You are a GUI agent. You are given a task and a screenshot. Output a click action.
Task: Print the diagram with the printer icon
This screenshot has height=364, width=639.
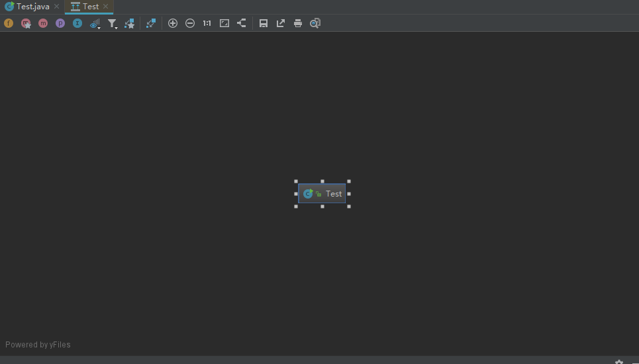point(298,23)
